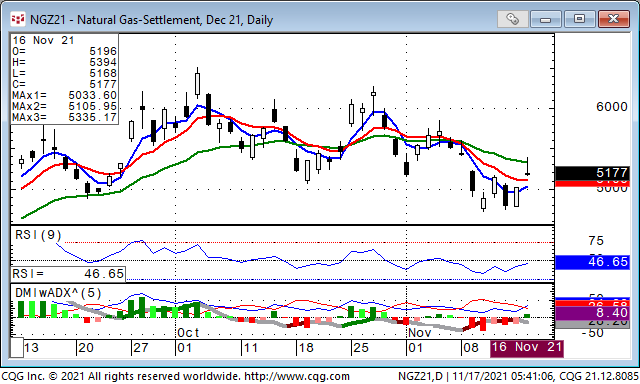Click the '01' date label under Oct
The width and height of the screenshot is (640, 384).
(184, 348)
